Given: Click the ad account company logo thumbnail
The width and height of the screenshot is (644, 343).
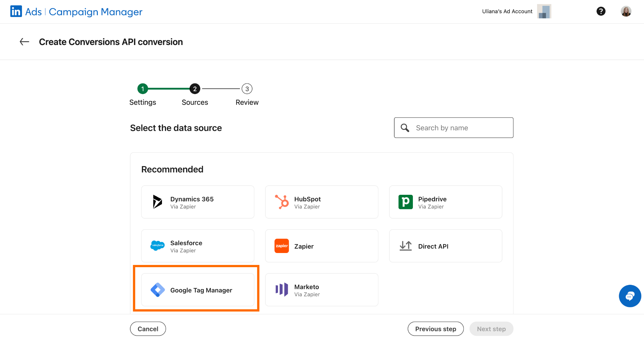Looking at the screenshot, I should 544,11.
